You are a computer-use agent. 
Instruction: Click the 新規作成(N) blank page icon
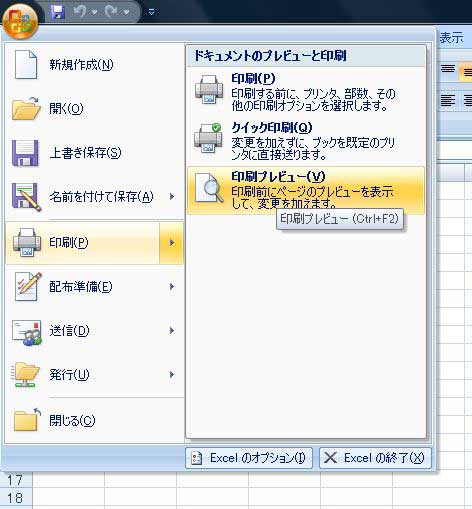point(26,64)
